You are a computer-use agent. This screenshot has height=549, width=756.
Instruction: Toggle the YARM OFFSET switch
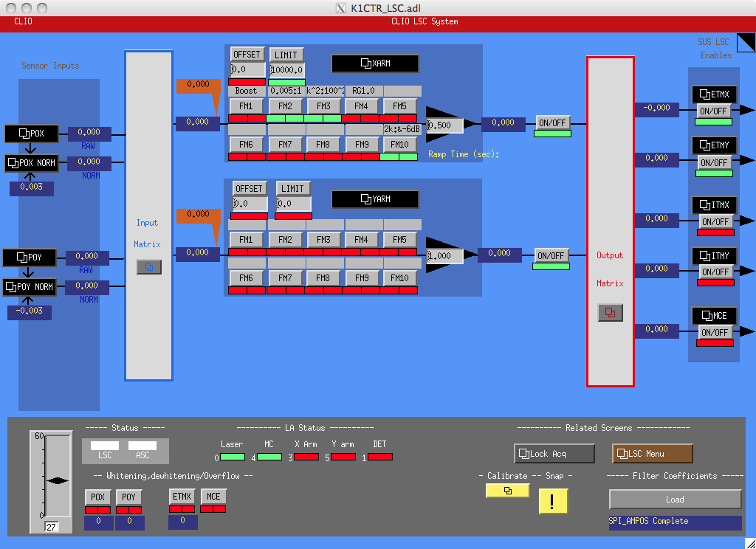250,188
